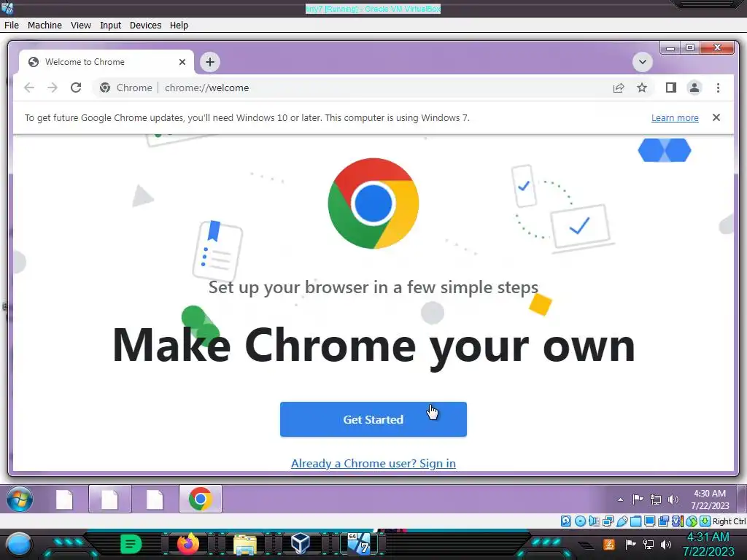Click the VirtualBox audio status icon
Screen dimensions: 747x560
(x=594, y=521)
